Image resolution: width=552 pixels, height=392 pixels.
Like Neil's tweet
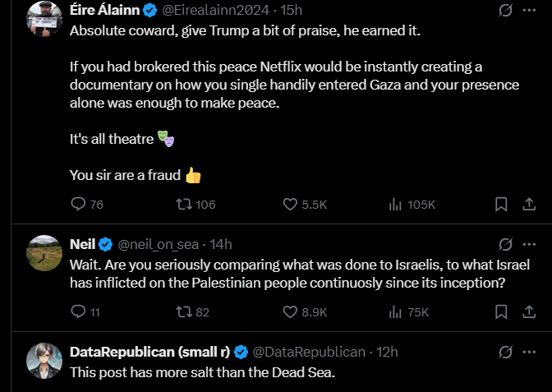290,311
